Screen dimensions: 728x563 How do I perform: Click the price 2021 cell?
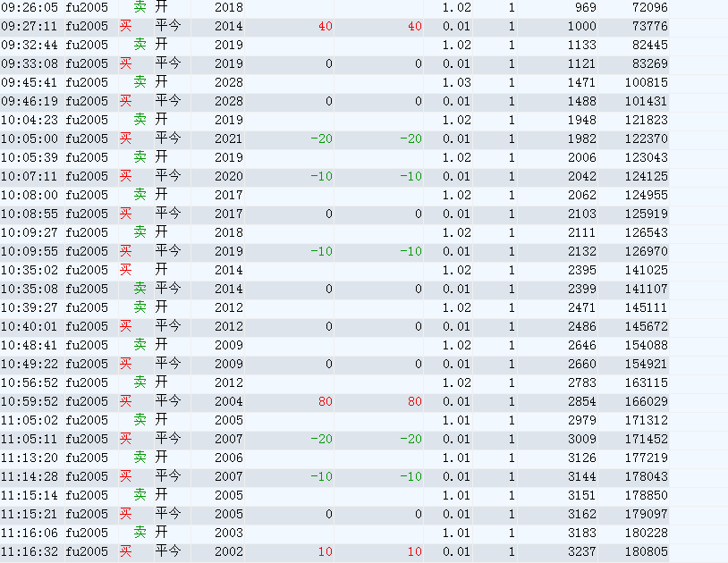[x=229, y=139]
